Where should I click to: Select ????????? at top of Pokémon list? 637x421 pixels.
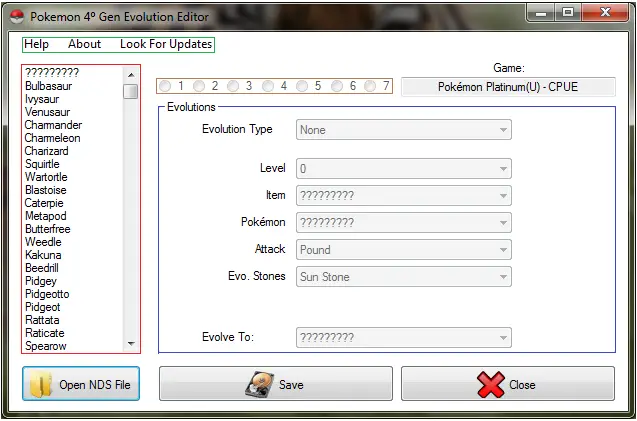[52, 73]
